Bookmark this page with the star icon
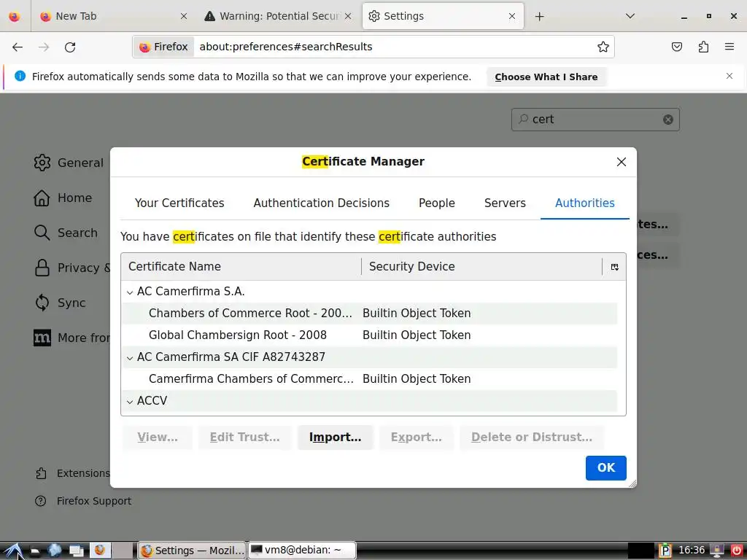This screenshot has width=747, height=560. 603,47
